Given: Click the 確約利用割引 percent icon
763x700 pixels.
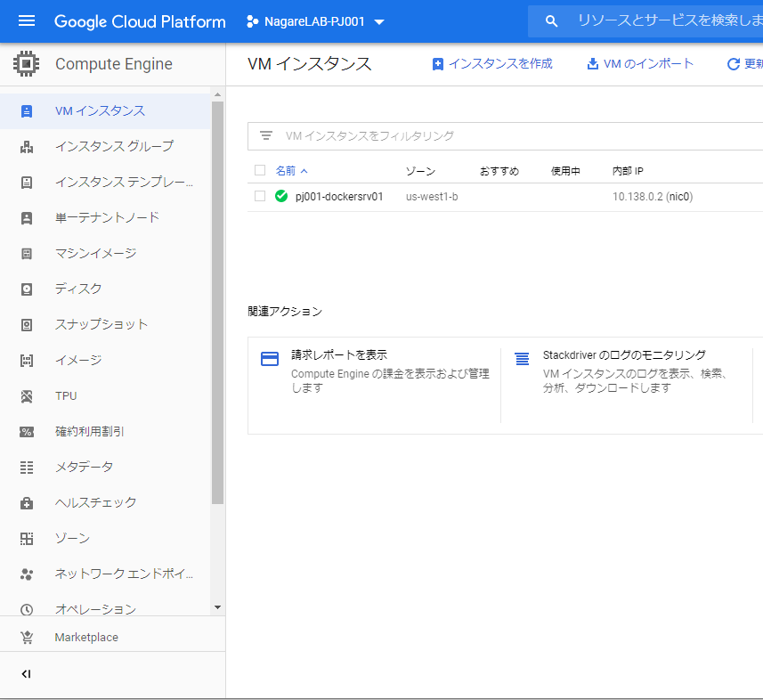Looking at the screenshot, I should click(x=27, y=432).
